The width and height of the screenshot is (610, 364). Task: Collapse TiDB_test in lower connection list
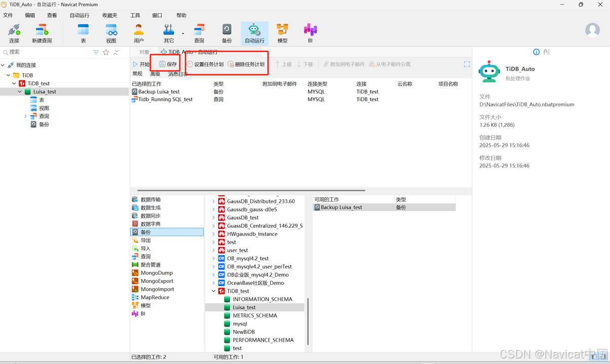pyautogui.click(x=214, y=291)
